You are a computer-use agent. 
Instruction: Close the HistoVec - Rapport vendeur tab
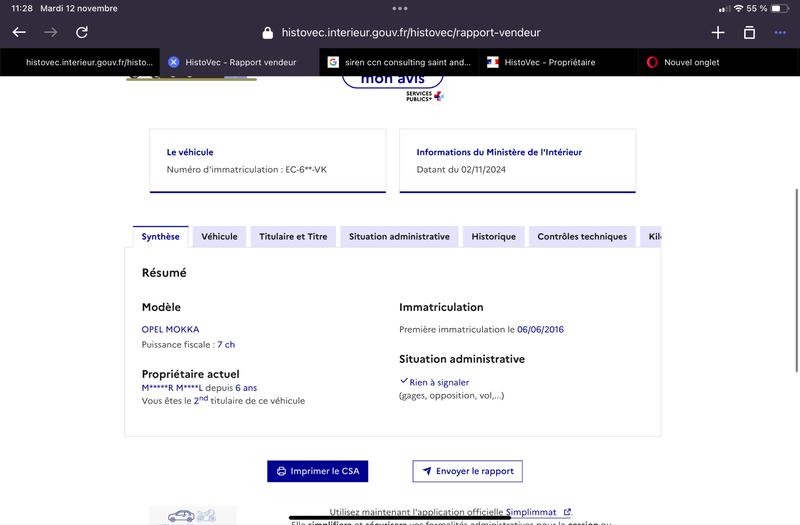[x=173, y=62]
